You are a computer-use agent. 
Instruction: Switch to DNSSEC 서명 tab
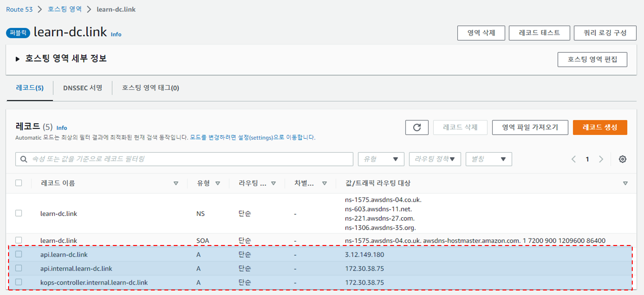[x=82, y=88]
